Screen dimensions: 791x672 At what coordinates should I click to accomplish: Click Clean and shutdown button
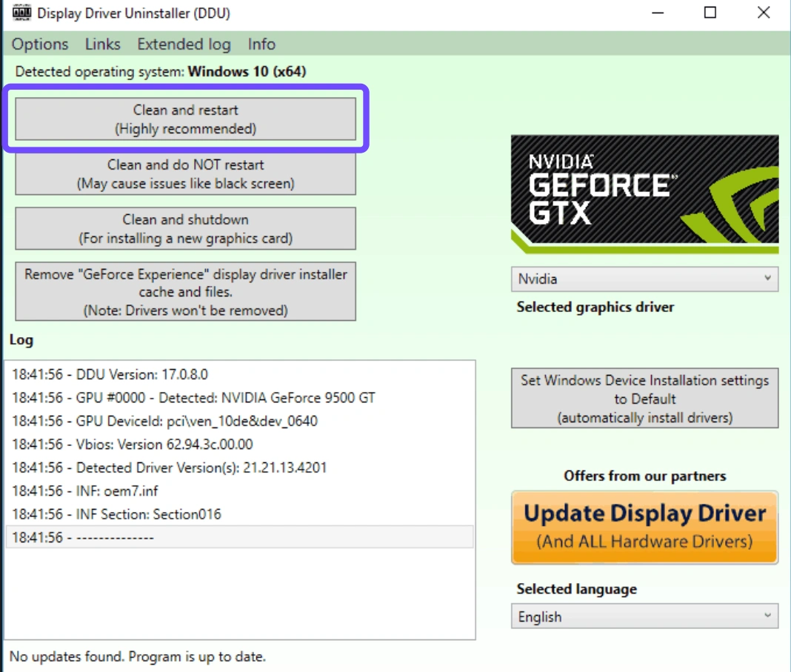[185, 229]
